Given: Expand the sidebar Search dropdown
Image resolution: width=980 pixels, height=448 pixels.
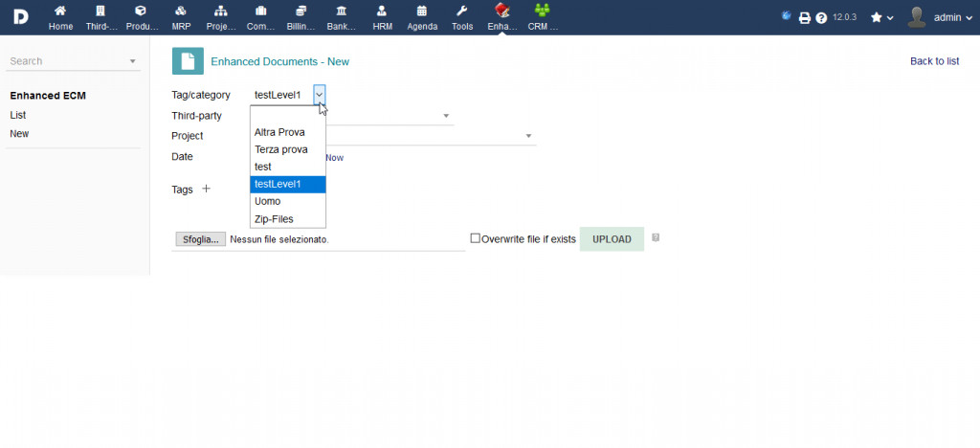Looking at the screenshot, I should pos(132,61).
